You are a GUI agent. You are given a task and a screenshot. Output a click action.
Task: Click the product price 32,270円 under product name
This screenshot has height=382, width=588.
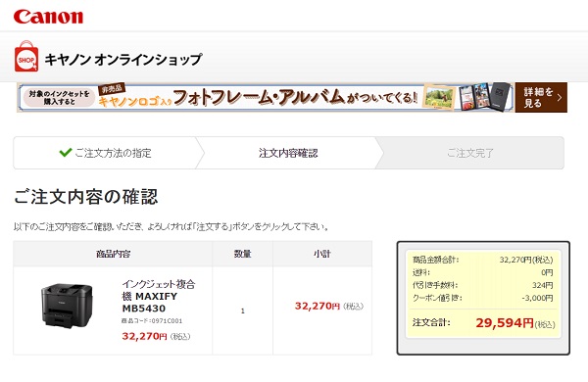(144, 336)
